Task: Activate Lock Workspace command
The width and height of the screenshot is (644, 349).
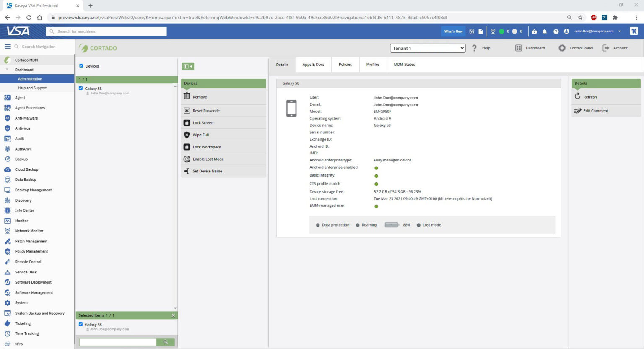Action: click(206, 147)
